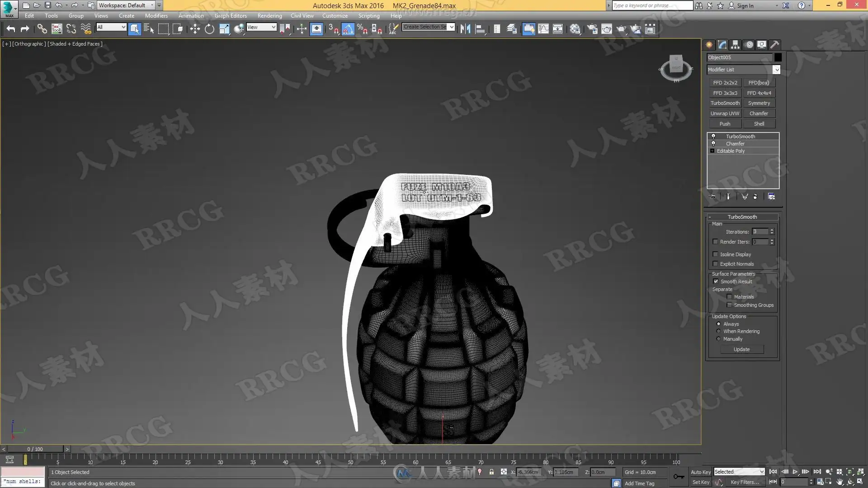Disable the Smooth Result checkbox
Screen dimensions: 868x488
[716, 281]
